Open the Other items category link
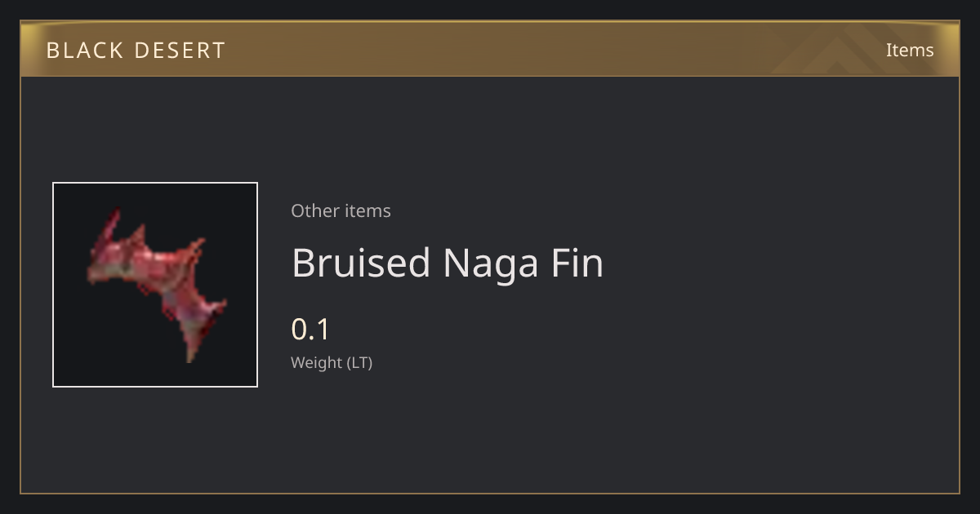980x514 pixels. pos(341,210)
